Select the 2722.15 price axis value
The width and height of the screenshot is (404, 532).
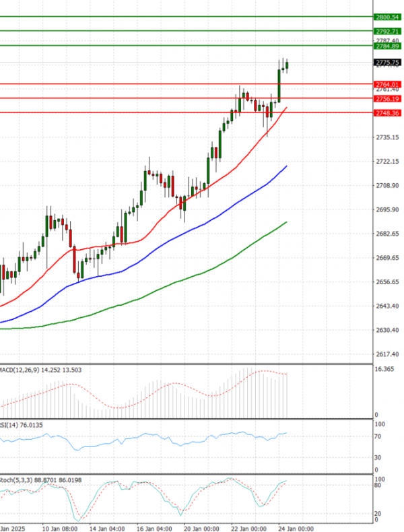pos(387,161)
